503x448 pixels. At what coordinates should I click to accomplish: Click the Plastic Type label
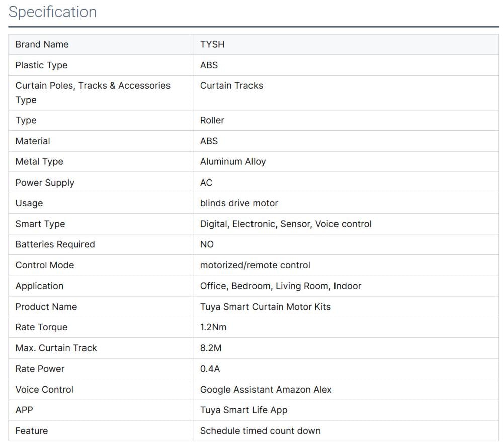click(41, 65)
